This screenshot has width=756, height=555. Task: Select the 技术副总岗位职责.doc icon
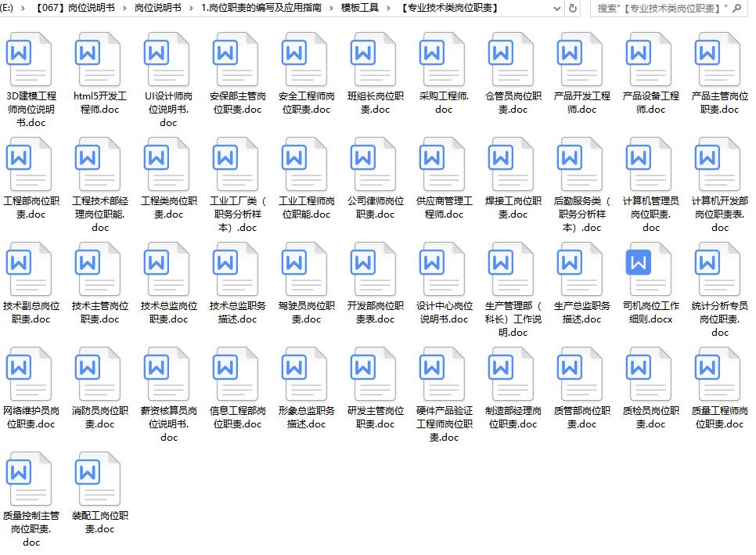point(29,268)
